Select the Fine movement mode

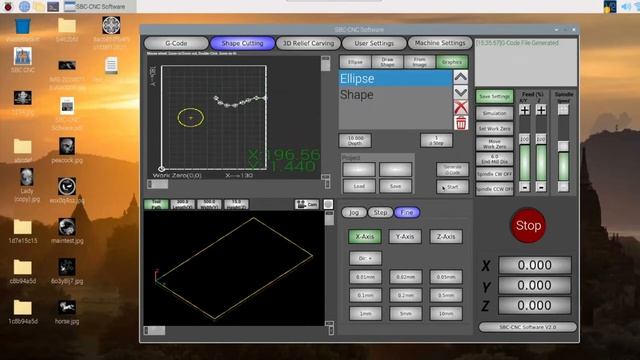pyautogui.click(x=407, y=212)
